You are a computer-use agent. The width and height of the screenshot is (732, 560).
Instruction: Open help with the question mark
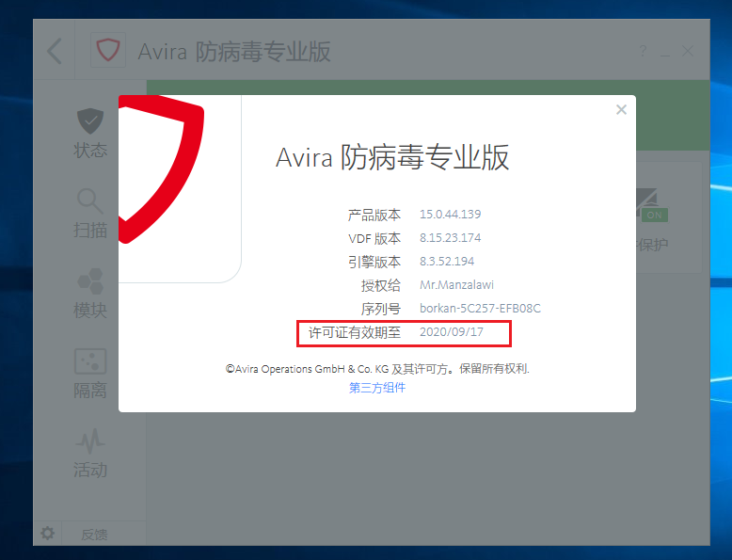pyautogui.click(x=643, y=51)
